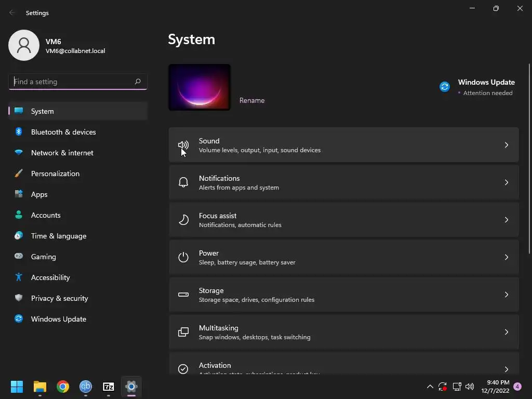Open Activation via its chevron
532x399 pixels.
tap(506, 369)
